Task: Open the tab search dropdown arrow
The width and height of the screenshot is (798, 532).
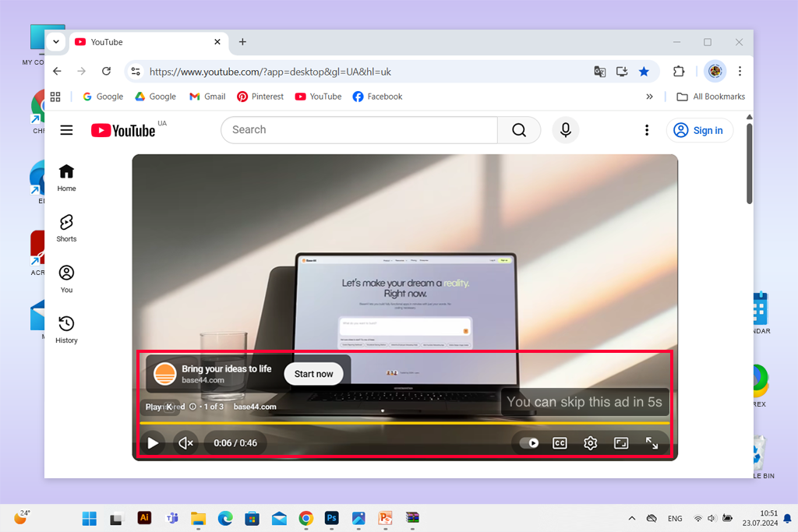Action: 56,42
